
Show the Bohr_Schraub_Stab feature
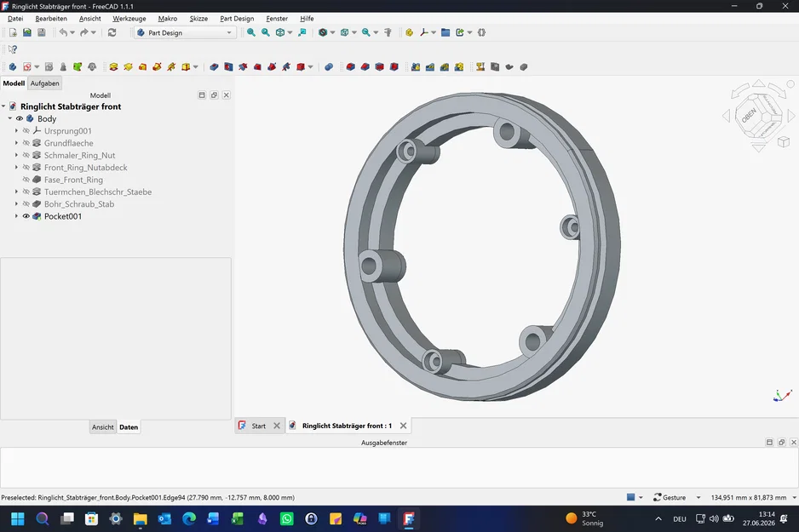point(26,204)
